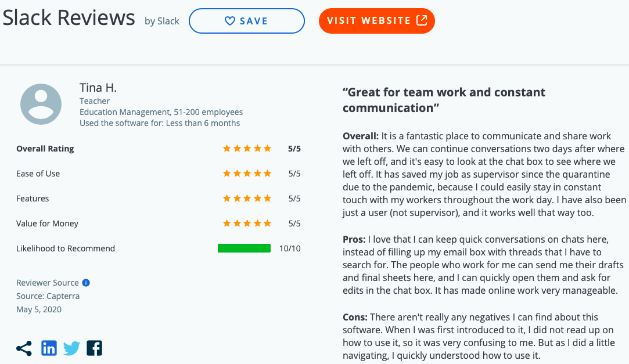
Task: Click the Source: Capterra text
Action: (x=48, y=296)
